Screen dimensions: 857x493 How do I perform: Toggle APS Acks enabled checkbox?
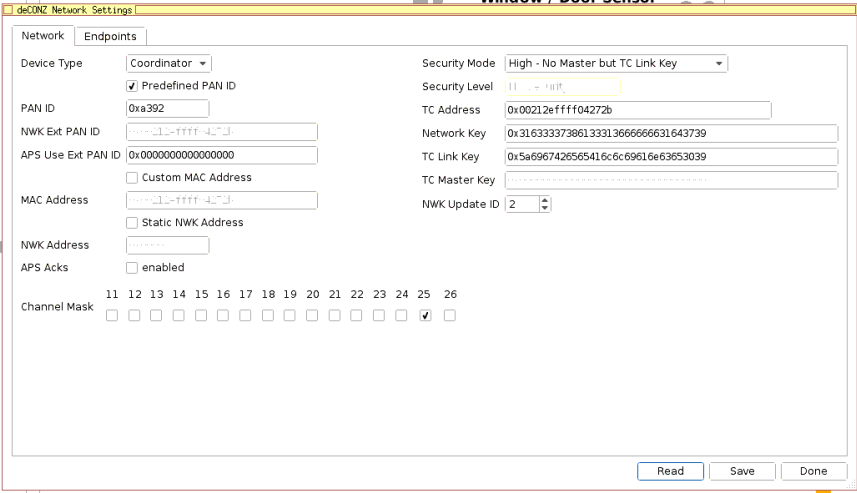tap(132, 268)
